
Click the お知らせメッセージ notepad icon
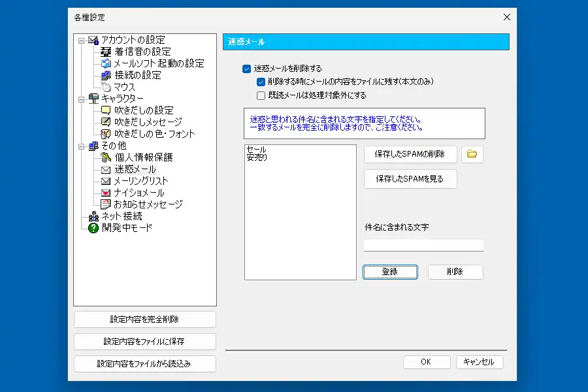[106, 204]
